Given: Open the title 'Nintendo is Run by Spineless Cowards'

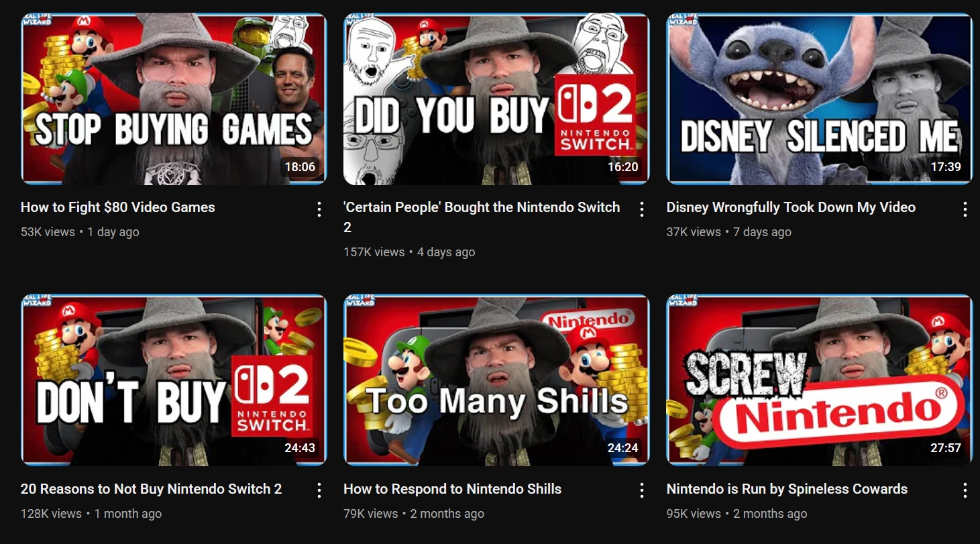Looking at the screenshot, I should [x=787, y=489].
